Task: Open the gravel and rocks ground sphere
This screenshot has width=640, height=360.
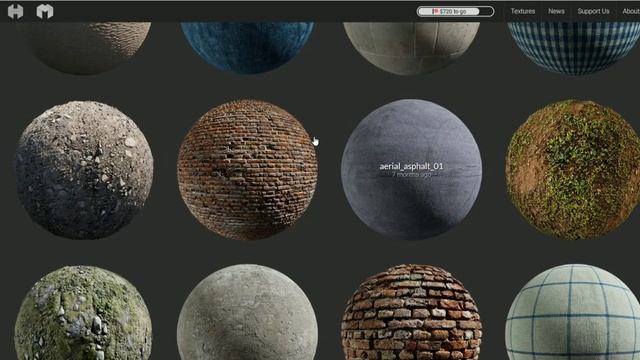Action: (x=84, y=170)
